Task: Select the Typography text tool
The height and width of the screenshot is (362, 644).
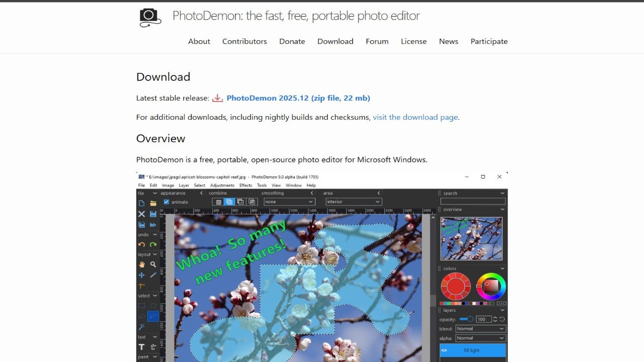Action: (153, 347)
